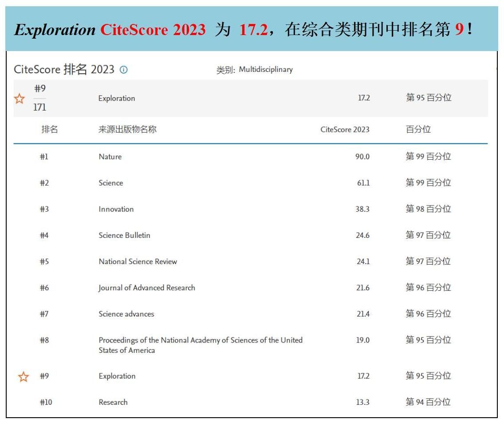Click the 来源出版物名称 column header
504x423 pixels.
[127, 130]
